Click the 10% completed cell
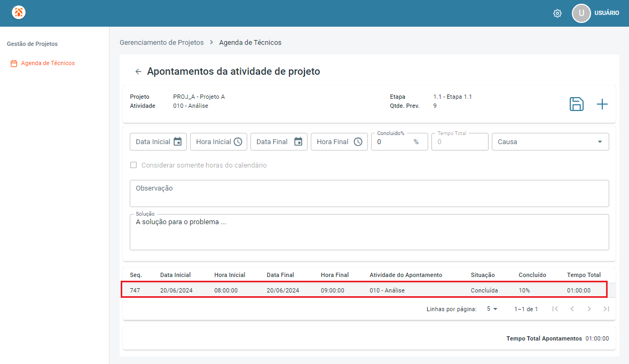This screenshot has width=629, height=364. 524,291
